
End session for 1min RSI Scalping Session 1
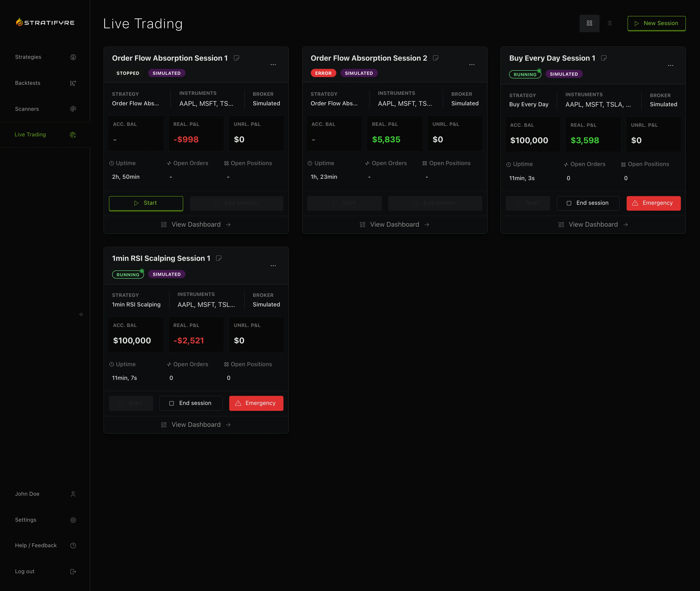pyautogui.click(x=191, y=403)
